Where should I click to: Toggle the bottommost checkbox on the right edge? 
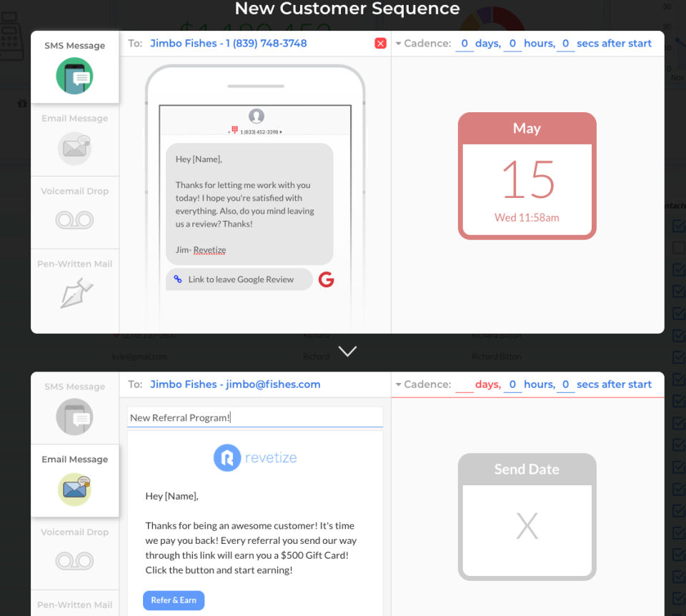click(x=679, y=597)
